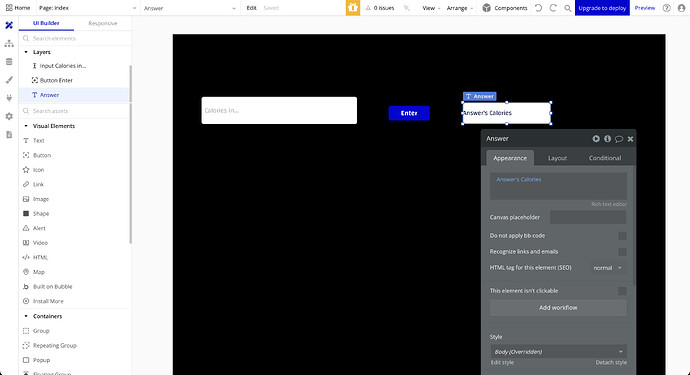Open the Settings gear icon in sidebar
690x375 pixels.
coord(9,116)
